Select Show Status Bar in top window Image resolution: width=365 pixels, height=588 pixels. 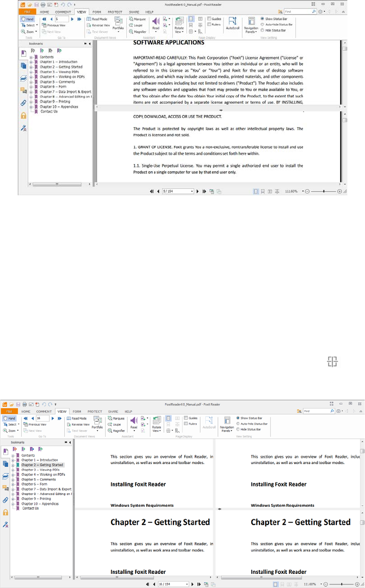pyautogui.click(x=274, y=19)
